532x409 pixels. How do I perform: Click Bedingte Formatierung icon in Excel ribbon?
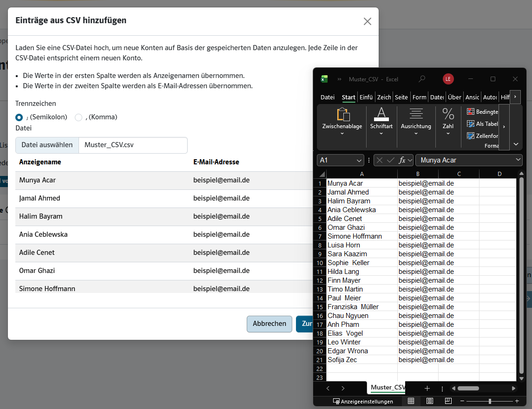(x=470, y=111)
